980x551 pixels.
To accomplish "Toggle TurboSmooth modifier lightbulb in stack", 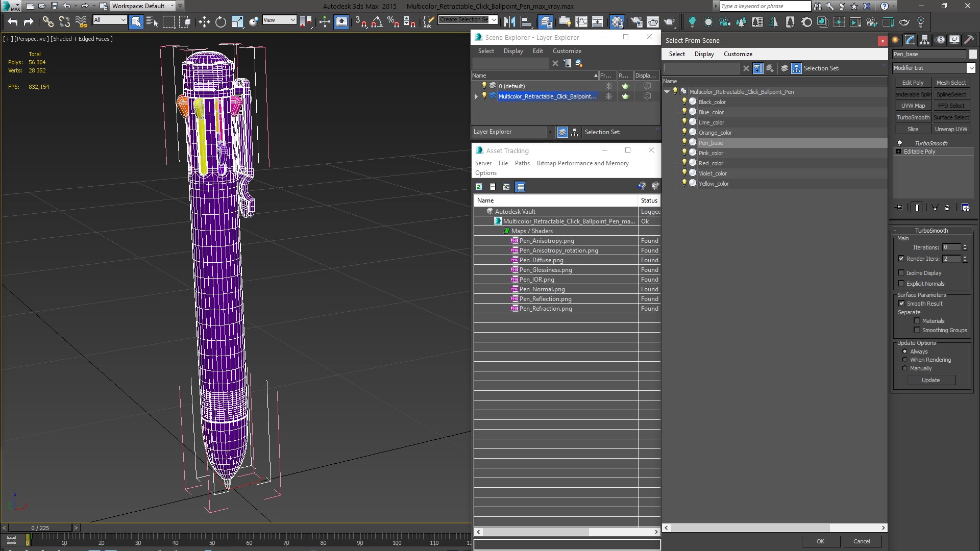I will pyautogui.click(x=900, y=143).
